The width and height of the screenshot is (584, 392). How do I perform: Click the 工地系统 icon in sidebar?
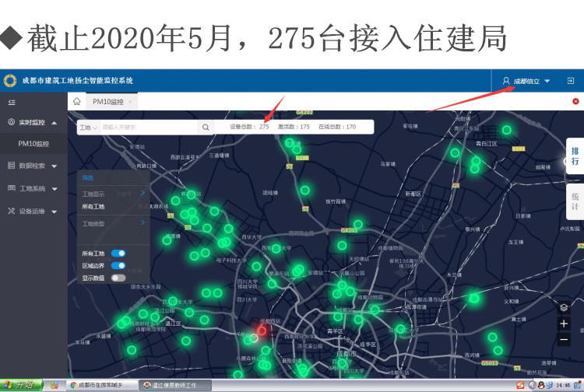pos(11,188)
